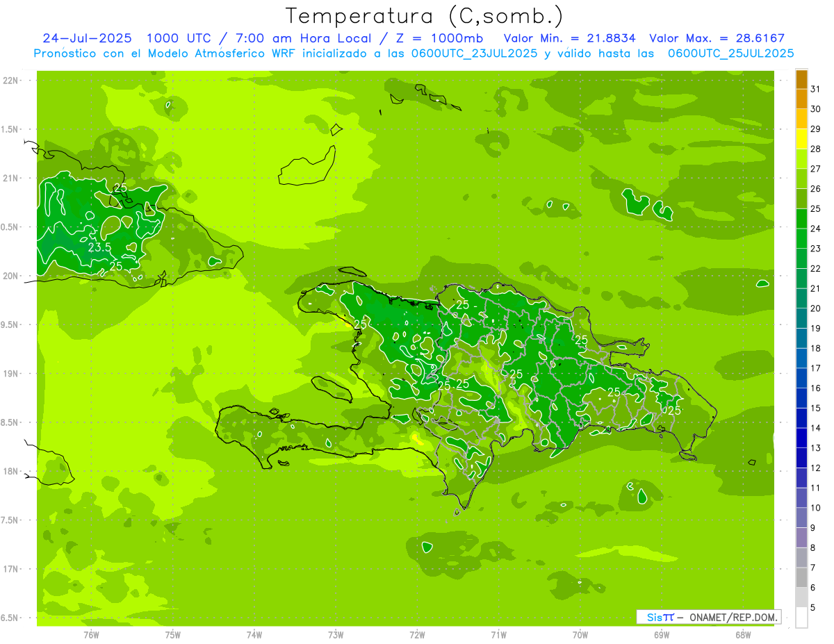Click the "22N" latitude label
This screenshot has height=644, width=834.
pyautogui.click(x=10, y=81)
